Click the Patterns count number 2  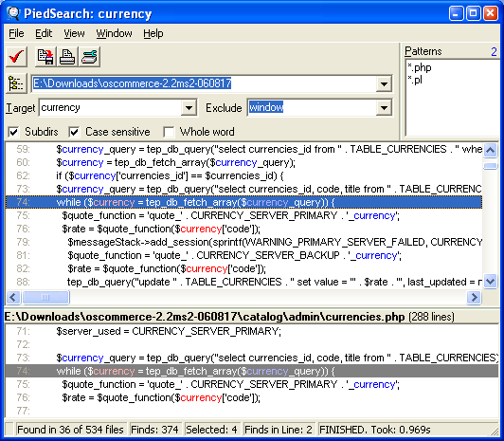[494, 52]
